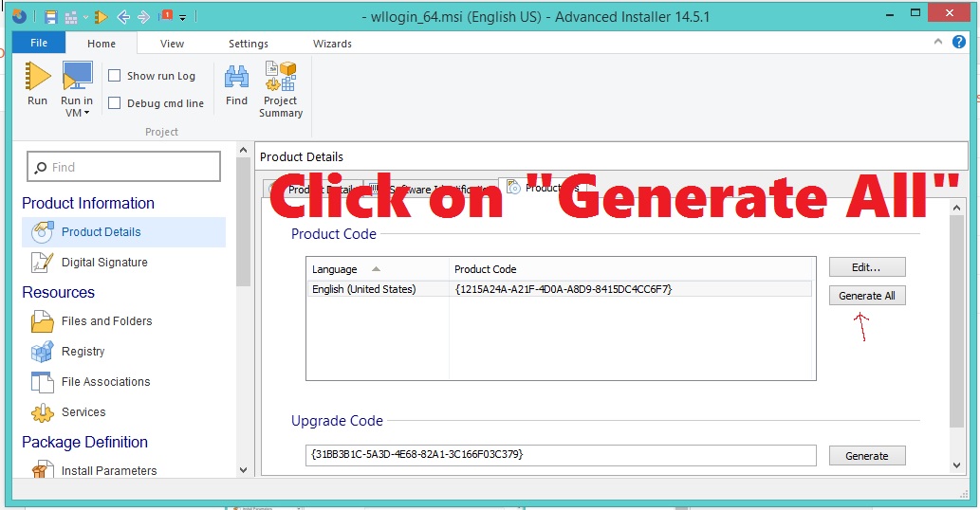Click the Advanced Installer application logo icon
The width and height of the screenshot is (980, 510).
pyautogui.click(x=19, y=15)
